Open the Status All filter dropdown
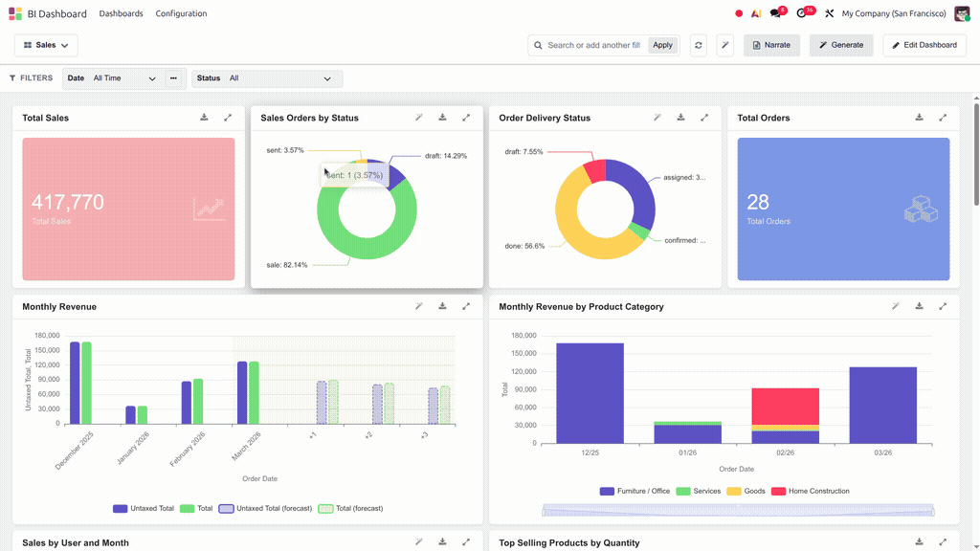 (267, 78)
